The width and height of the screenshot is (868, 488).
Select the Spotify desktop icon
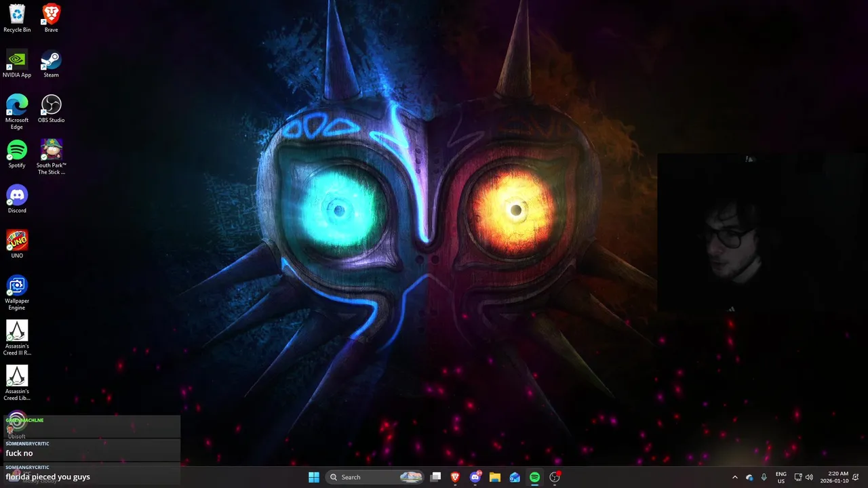tap(17, 155)
